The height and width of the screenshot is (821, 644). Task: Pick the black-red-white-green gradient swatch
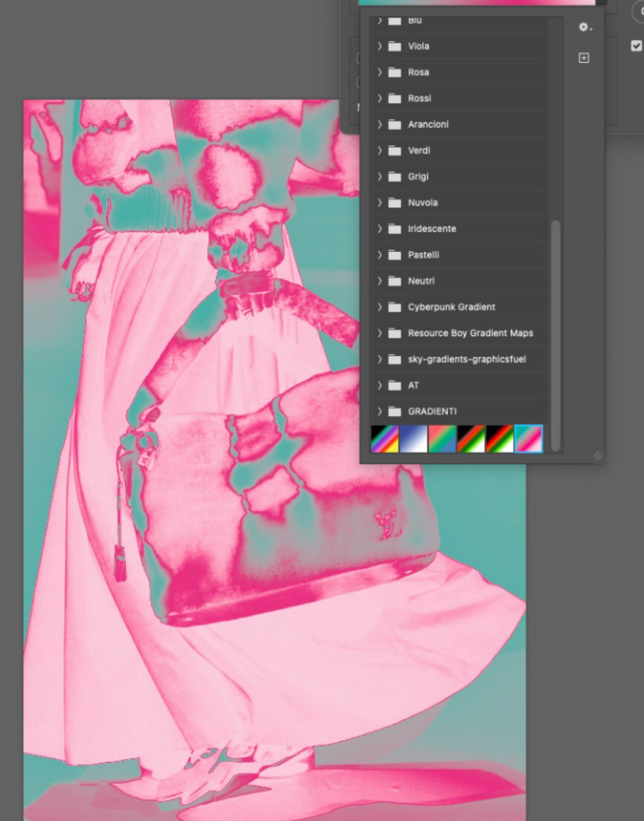tap(499, 439)
